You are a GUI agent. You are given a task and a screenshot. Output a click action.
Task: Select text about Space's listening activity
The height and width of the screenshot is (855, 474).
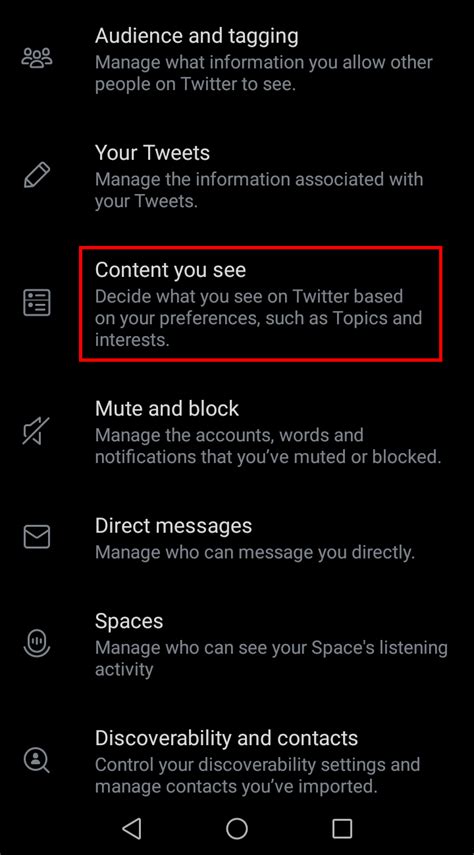(271, 658)
